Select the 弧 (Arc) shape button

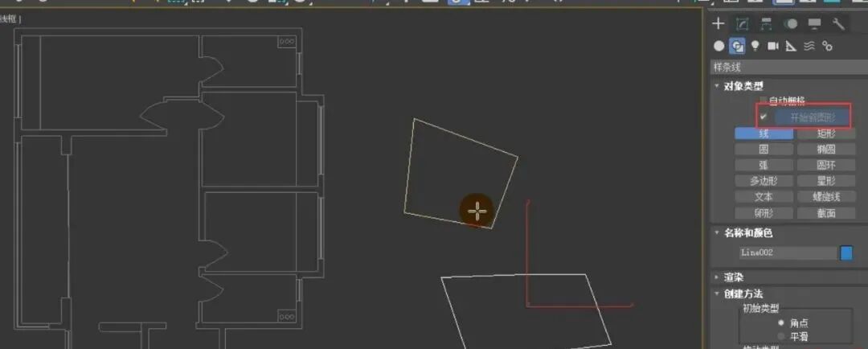(764, 165)
